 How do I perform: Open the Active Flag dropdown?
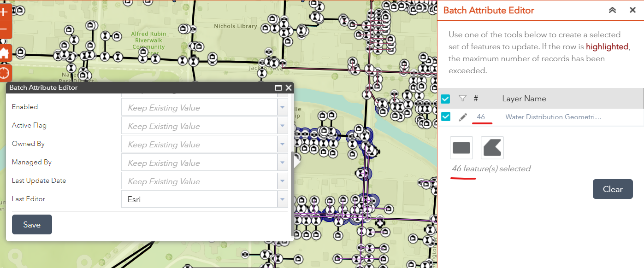click(283, 125)
